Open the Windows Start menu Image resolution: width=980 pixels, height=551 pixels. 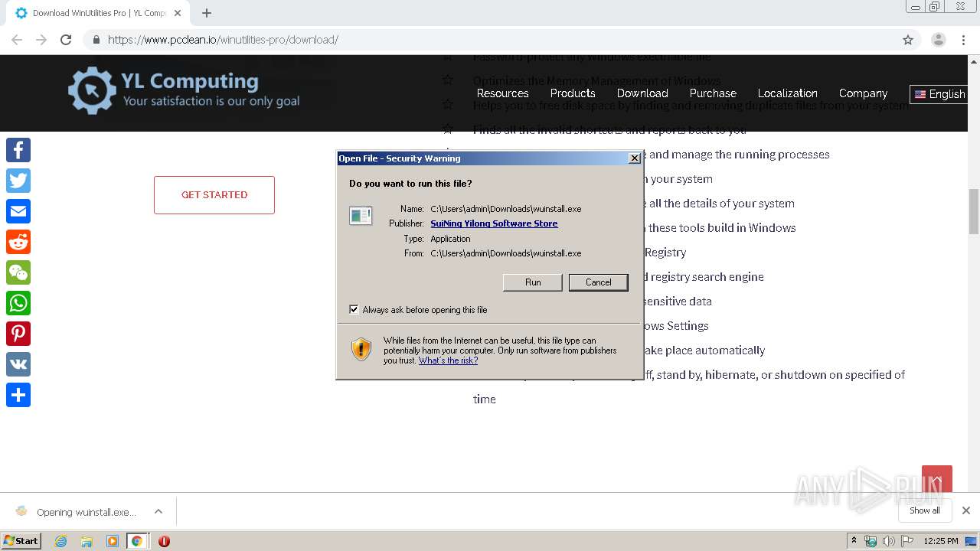(21, 541)
